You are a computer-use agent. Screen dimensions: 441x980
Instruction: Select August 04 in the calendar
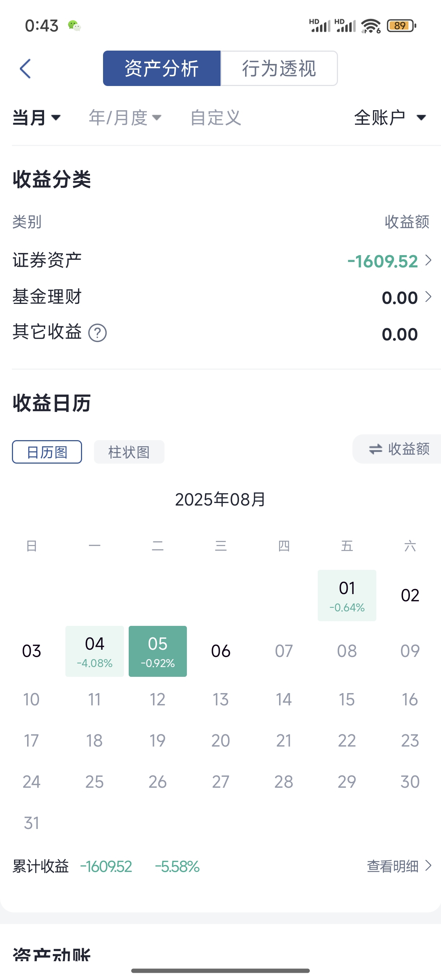(x=95, y=651)
